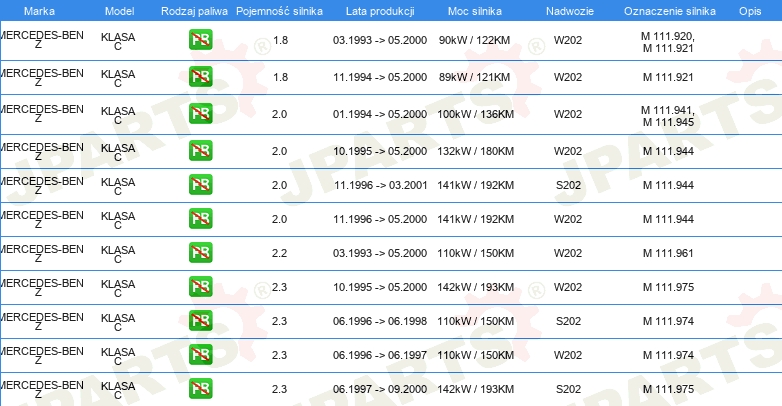
Task: Click the Rodzaj paliwa column header
Action: point(194,11)
